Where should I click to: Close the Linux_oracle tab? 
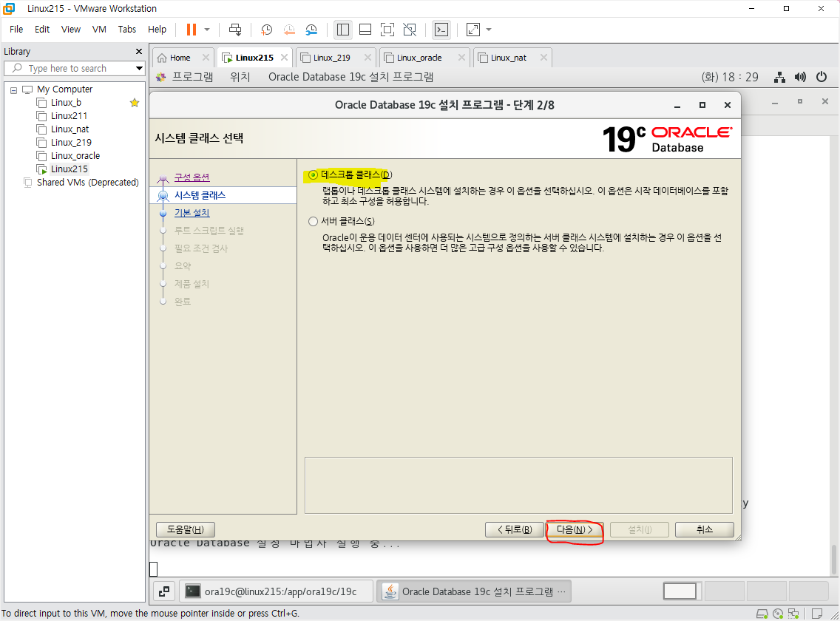(x=461, y=58)
